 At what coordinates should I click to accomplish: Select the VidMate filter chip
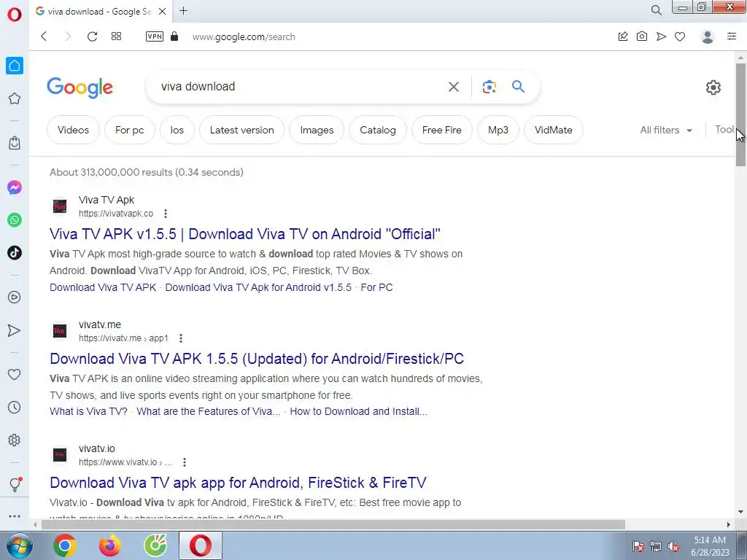tap(554, 130)
